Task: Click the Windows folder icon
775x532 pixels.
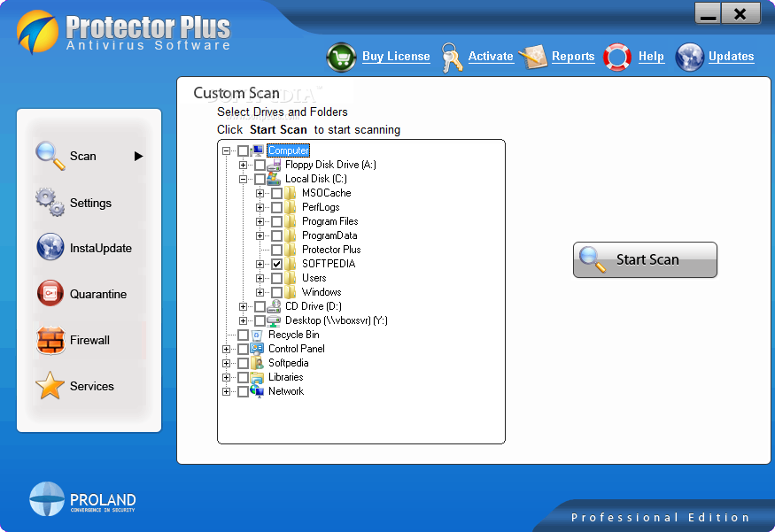Action: tap(291, 292)
